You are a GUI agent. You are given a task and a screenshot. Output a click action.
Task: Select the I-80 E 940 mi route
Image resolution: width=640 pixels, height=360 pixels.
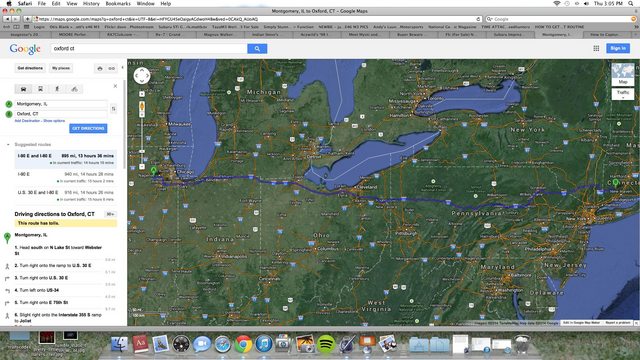[66, 178]
